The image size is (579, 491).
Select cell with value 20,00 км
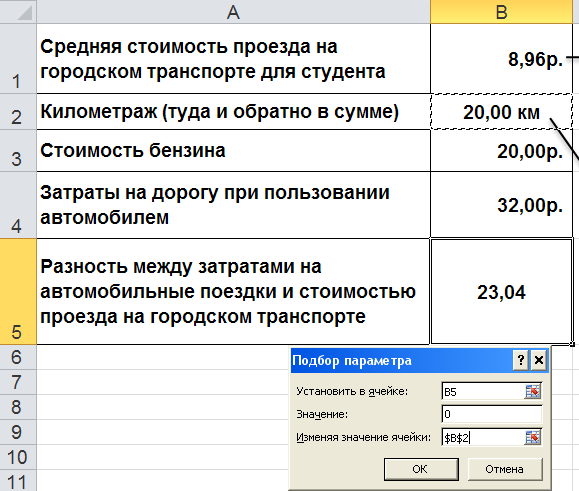tap(501, 111)
